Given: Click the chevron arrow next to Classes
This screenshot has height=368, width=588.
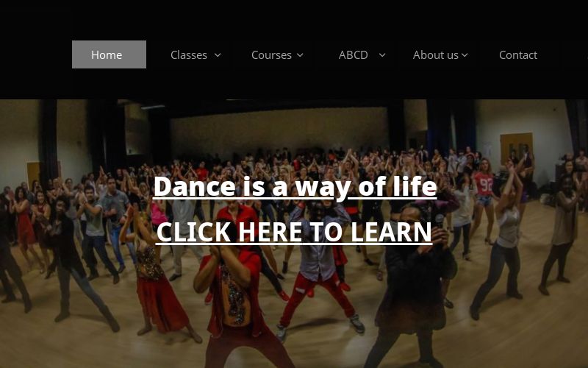Looking at the screenshot, I should tap(218, 55).
